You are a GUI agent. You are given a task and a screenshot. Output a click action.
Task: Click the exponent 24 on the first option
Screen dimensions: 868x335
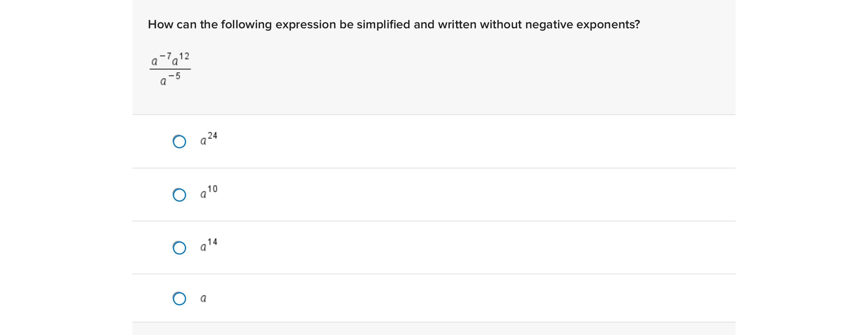(x=212, y=136)
